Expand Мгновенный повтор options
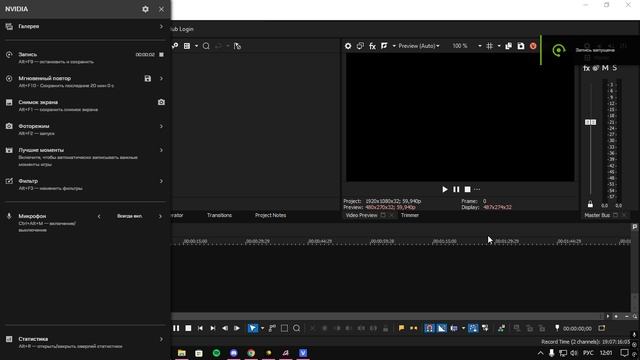 click(161, 78)
